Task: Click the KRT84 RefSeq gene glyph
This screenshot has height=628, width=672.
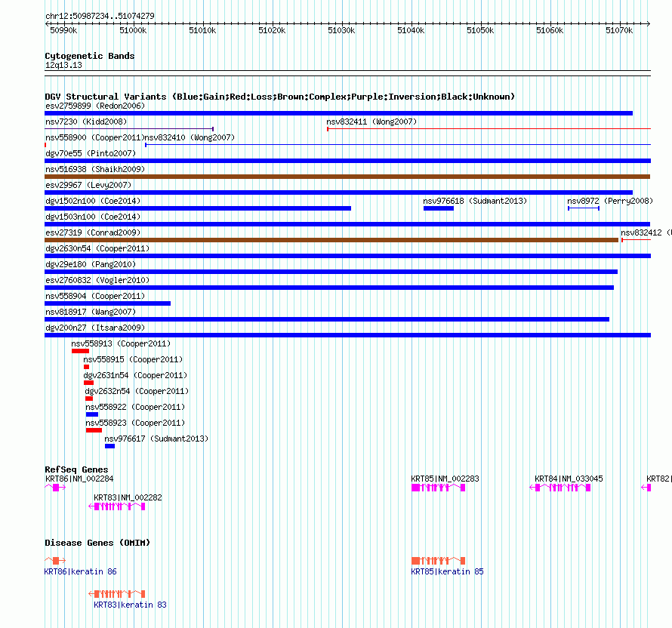Action: 560,488
